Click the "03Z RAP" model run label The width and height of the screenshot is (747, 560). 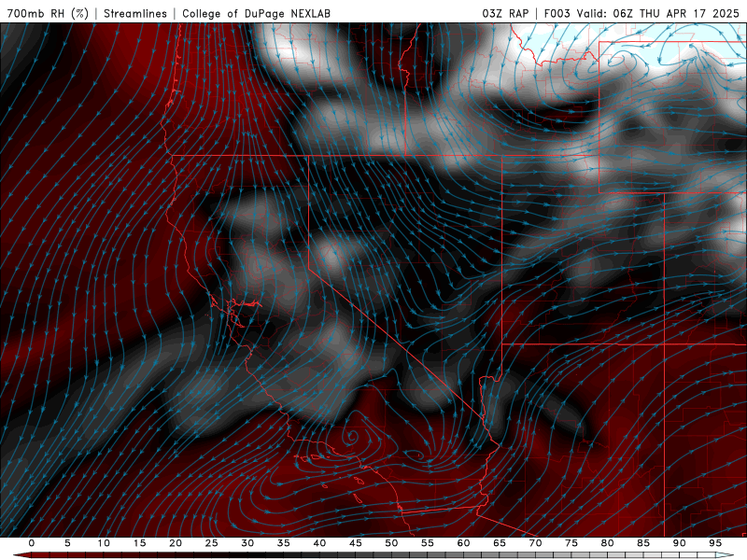click(505, 13)
